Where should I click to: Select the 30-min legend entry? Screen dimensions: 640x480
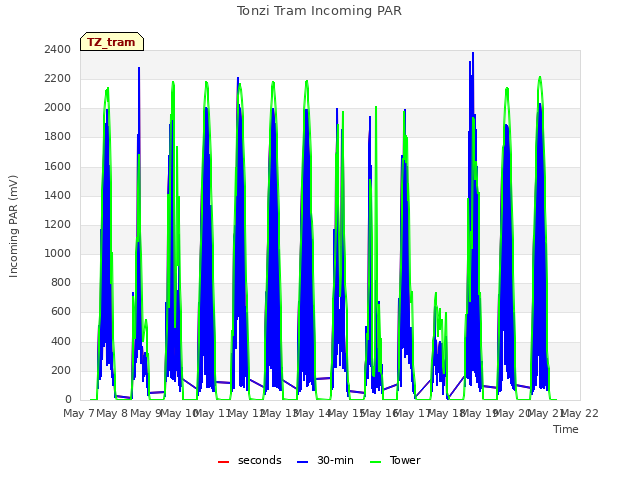click(325, 460)
